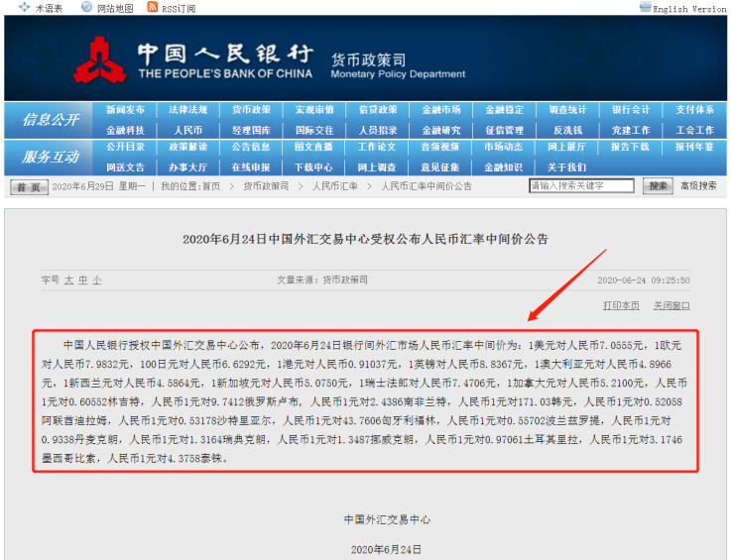Image resolution: width=734 pixels, height=560 pixels.
Task: Click the search keyword input field
Action: pyautogui.click(x=580, y=185)
